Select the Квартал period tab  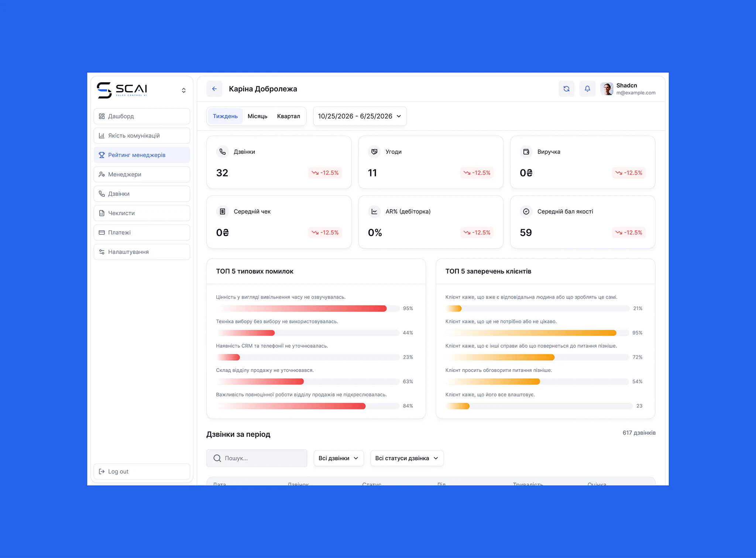tap(288, 116)
